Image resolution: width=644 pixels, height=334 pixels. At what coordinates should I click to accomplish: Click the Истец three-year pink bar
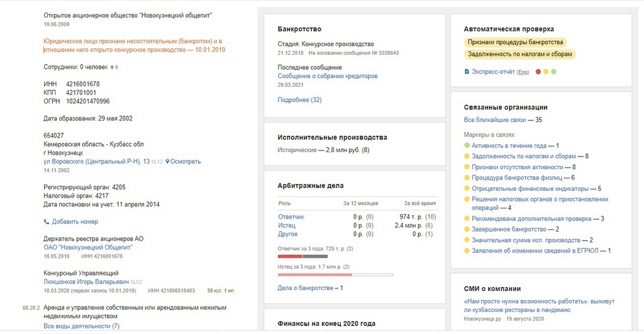[314, 274]
